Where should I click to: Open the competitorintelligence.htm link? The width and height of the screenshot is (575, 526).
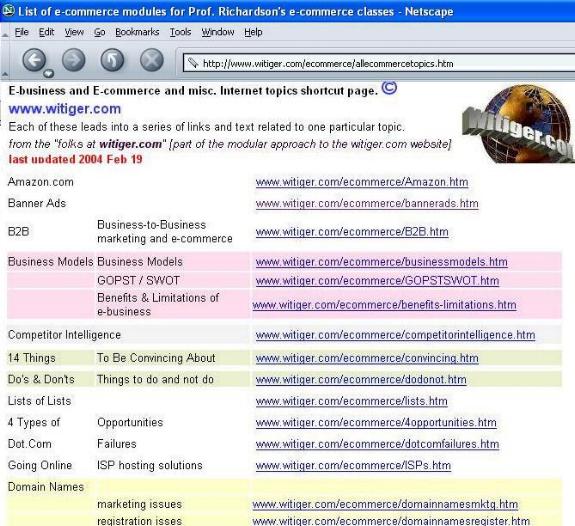coord(395,335)
